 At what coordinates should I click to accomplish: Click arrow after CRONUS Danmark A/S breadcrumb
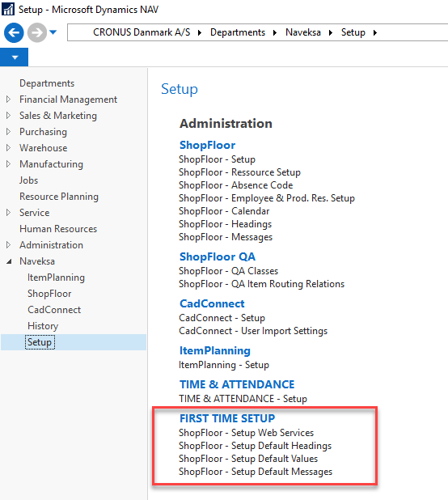pos(200,32)
